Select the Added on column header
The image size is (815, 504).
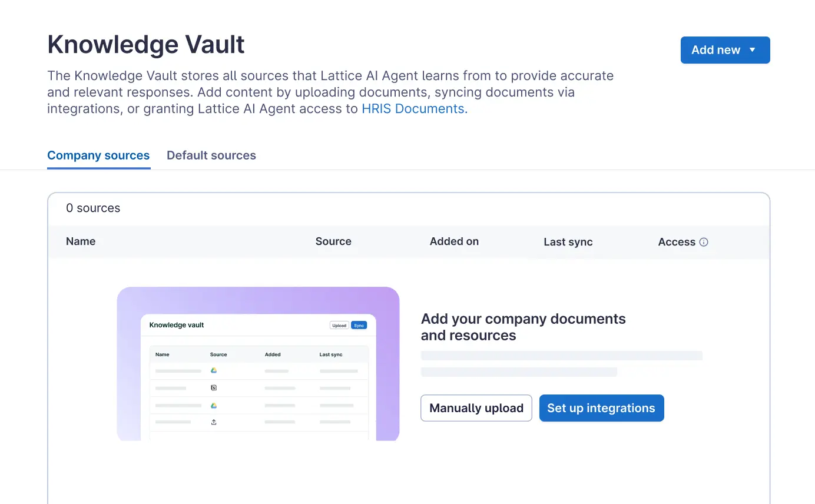[454, 241]
